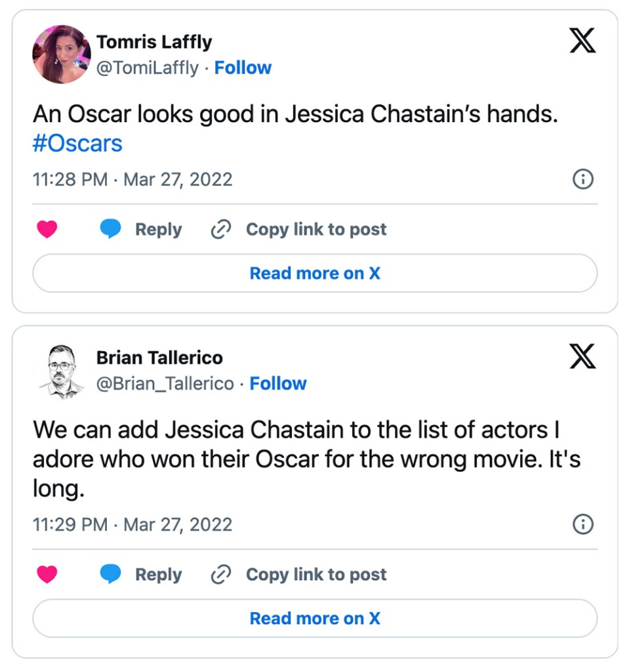Click the X logo on Brian Tallerico's tweet
The height and width of the screenshot is (672, 629).
[582, 356]
